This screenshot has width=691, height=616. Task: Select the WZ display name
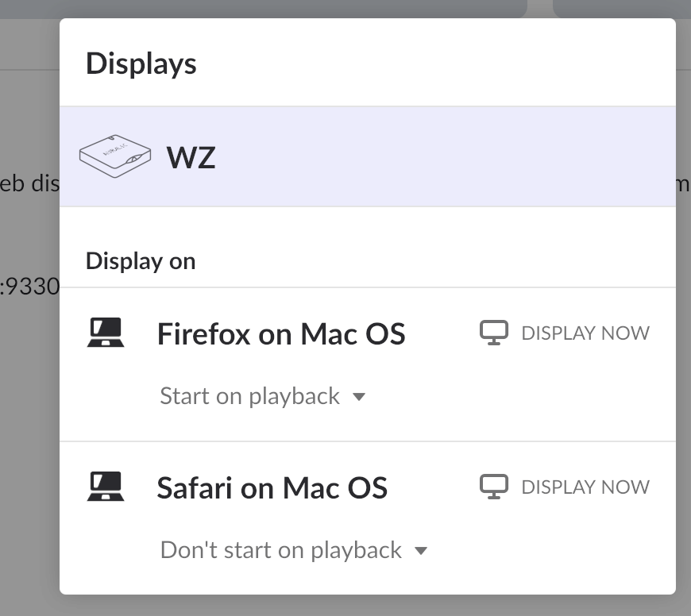coord(191,157)
